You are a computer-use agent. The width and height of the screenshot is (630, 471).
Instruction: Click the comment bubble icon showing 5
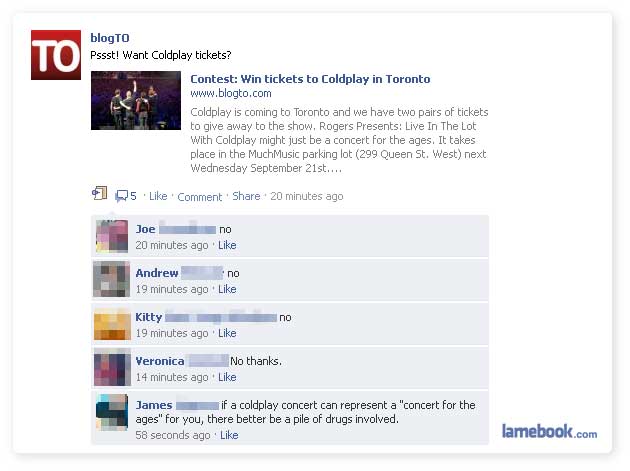click(126, 196)
